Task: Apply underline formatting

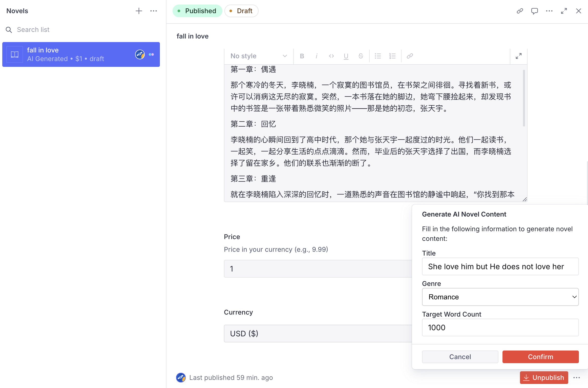Action: pyautogui.click(x=346, y=56)
